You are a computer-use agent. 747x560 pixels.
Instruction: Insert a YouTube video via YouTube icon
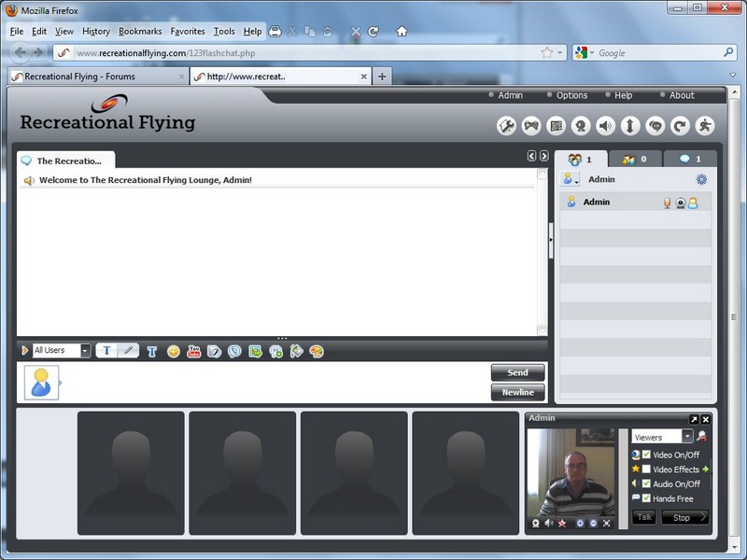(194, 352)
